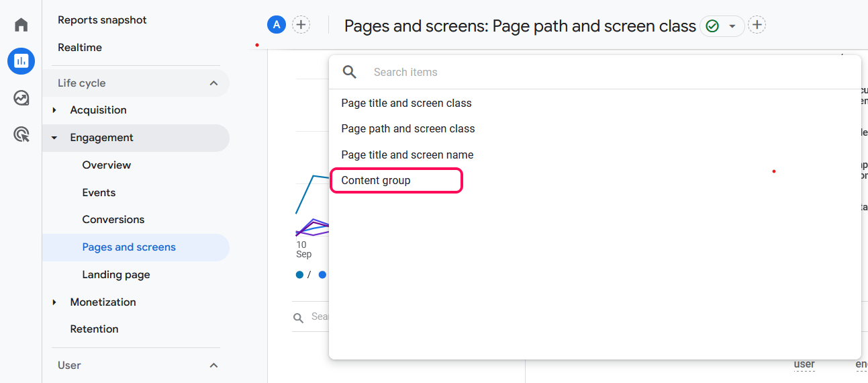
Task: Open Reports snapshot link
Action: tap(102, 20)
